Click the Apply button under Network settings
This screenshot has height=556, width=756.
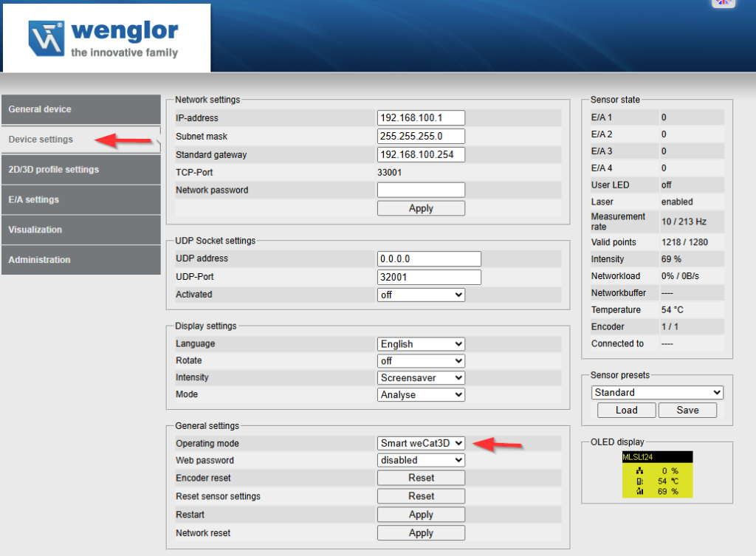click(421, 208)
